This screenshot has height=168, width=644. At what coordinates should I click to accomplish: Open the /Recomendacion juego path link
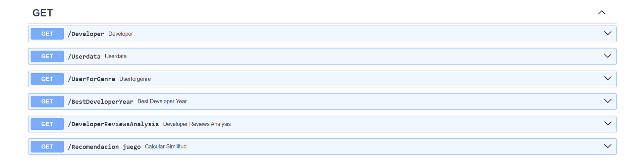tap(104, 146)
